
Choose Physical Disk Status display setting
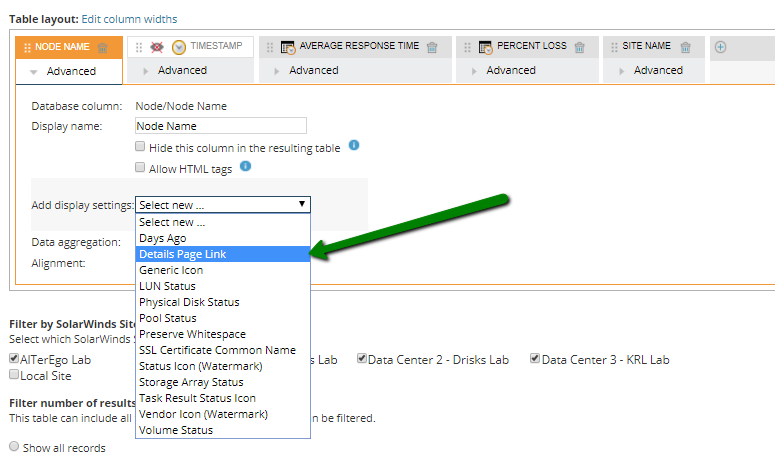coord(223,302)
